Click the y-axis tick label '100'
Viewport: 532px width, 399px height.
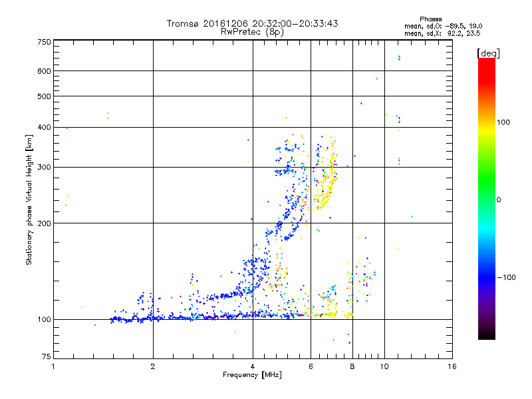(x=44, y=319)
